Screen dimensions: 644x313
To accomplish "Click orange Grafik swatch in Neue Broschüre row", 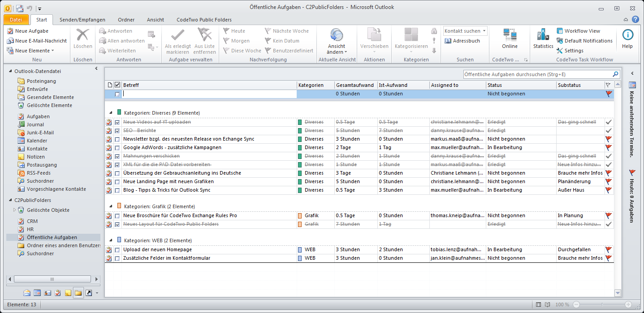I will tap(300, 215).
